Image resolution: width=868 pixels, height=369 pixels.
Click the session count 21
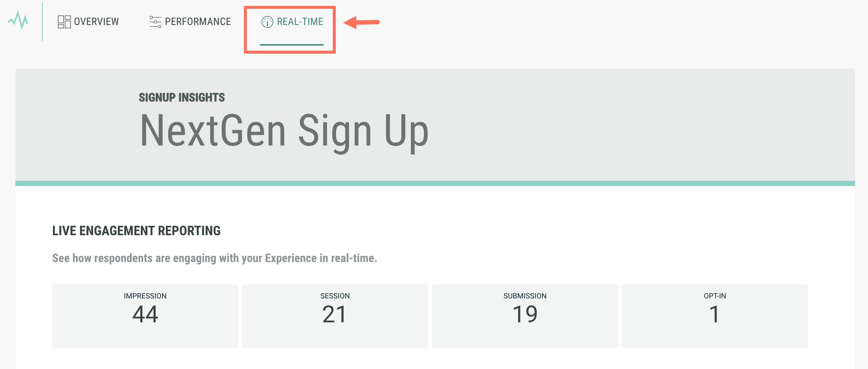coord(335,315)
